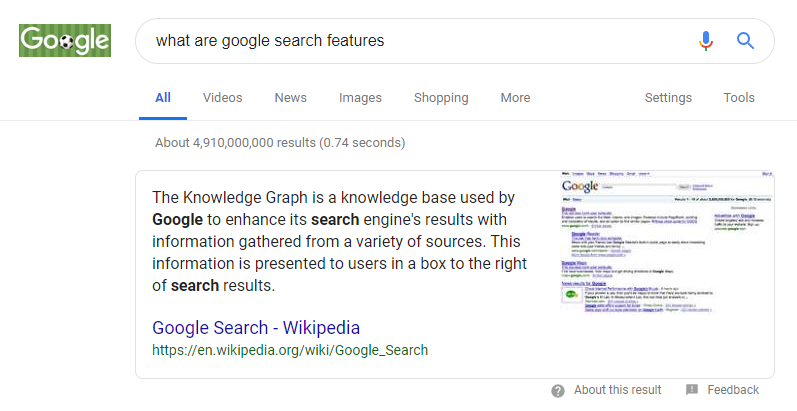Select the All results tab
The width and height of the screenshot is (797, 411).
pos(163,98)
